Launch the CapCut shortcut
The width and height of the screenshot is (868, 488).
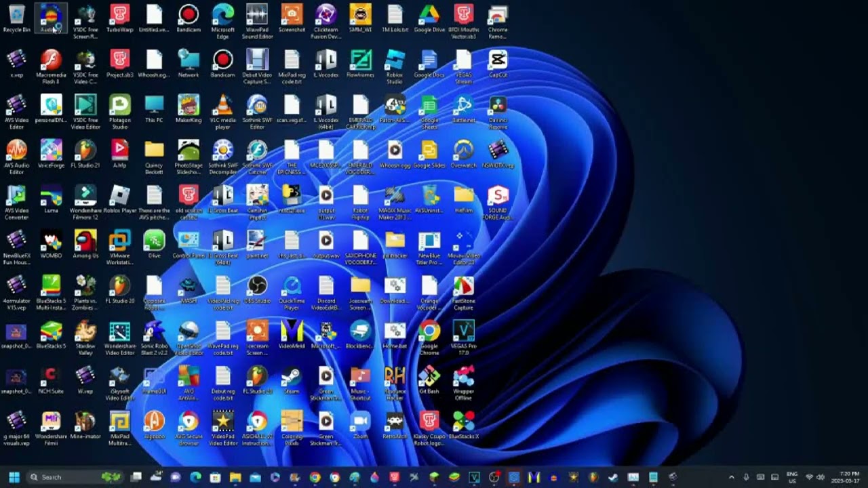point(498,64)
